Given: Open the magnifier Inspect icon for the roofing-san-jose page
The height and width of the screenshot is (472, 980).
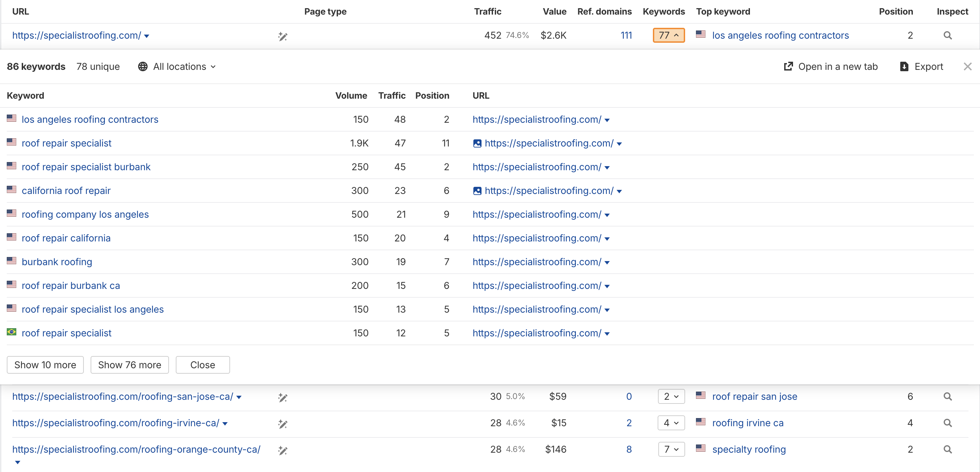Looking at the screenshot, I should pos(948,396).
